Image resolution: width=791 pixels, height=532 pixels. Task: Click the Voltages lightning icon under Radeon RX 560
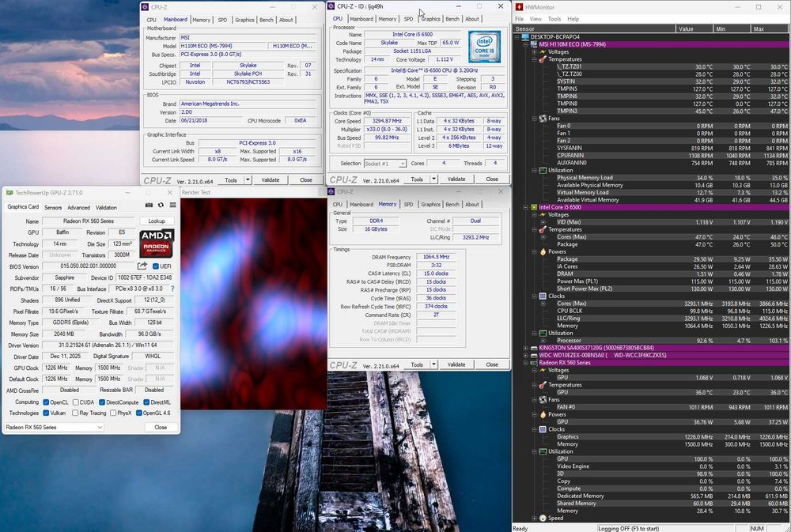click(x=543, y=370)
